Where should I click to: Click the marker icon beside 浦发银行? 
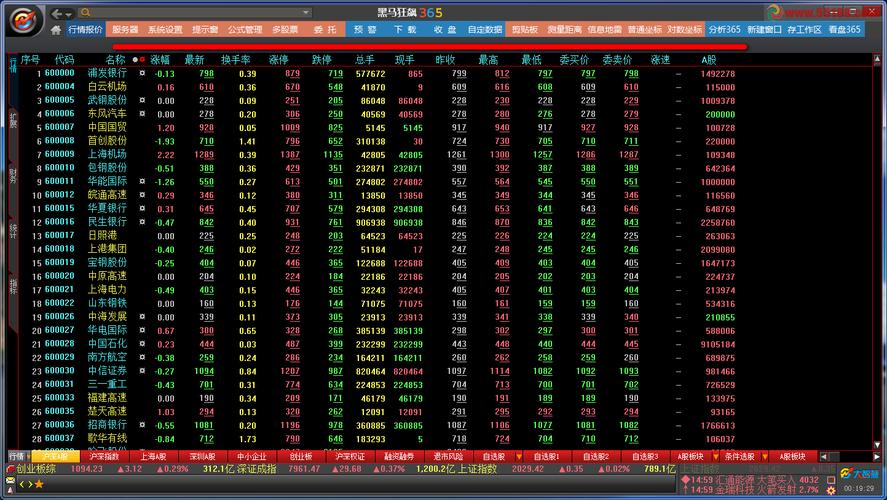[x=142, y=73]
